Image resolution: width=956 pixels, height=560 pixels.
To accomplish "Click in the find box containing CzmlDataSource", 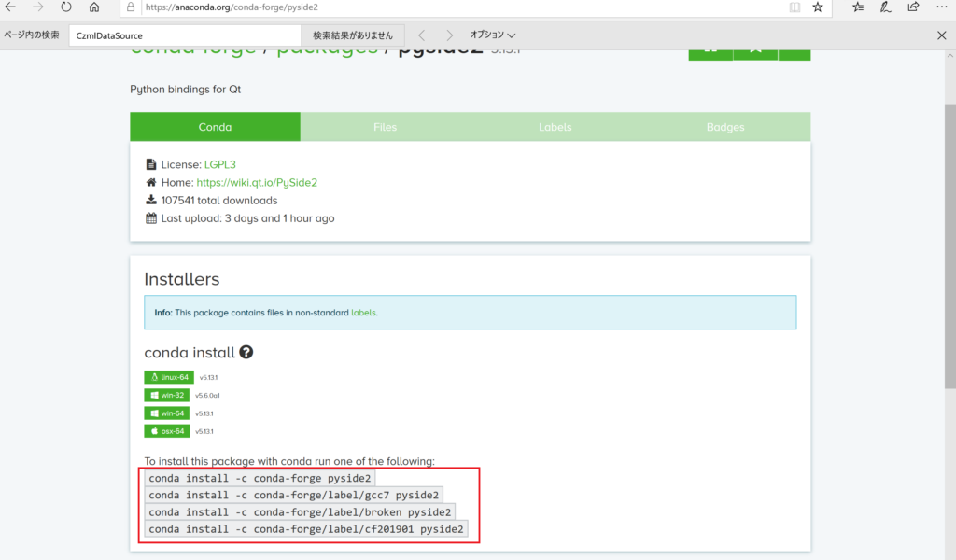I will [x=186, y=35].
